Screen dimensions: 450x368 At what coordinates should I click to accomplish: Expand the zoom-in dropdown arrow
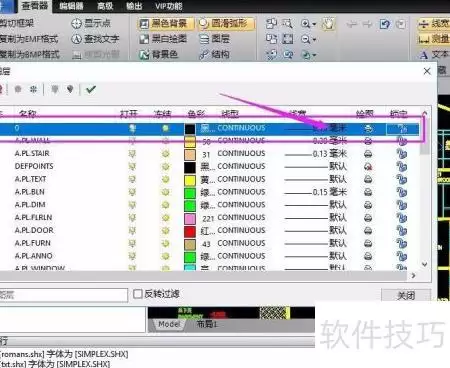pyautogui.click(x=314, y=24)
